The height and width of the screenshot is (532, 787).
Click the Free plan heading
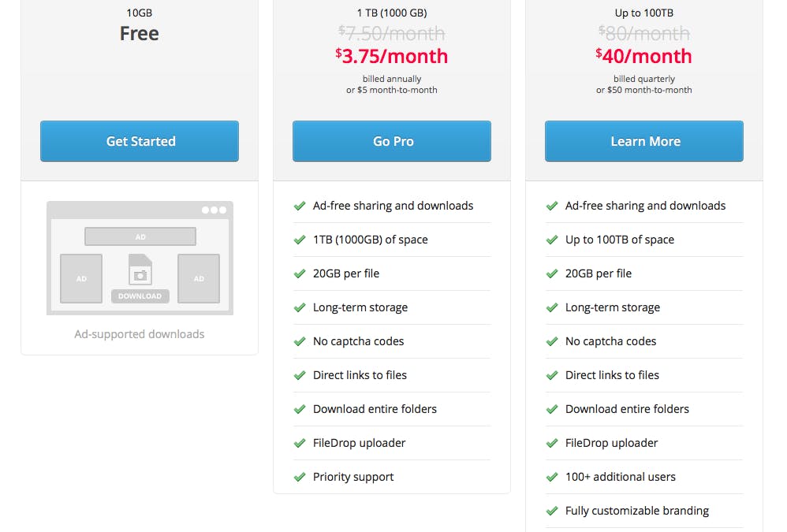[x=140, y=33]
